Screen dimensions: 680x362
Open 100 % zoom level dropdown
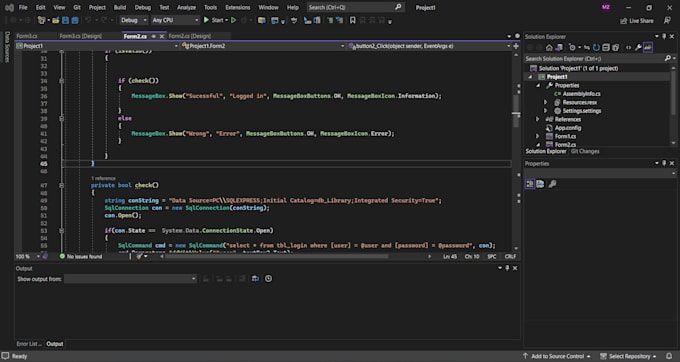tap(28, 257)
